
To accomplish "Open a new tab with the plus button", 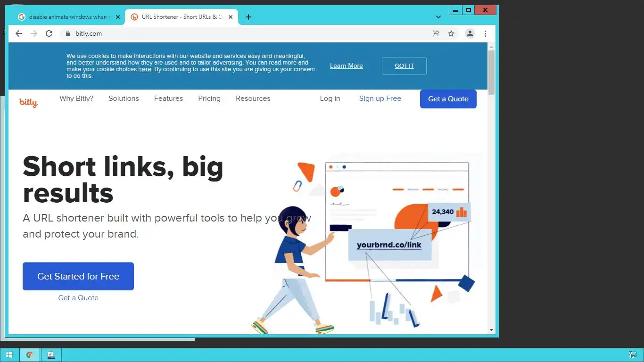I will (x=248, y=17).
